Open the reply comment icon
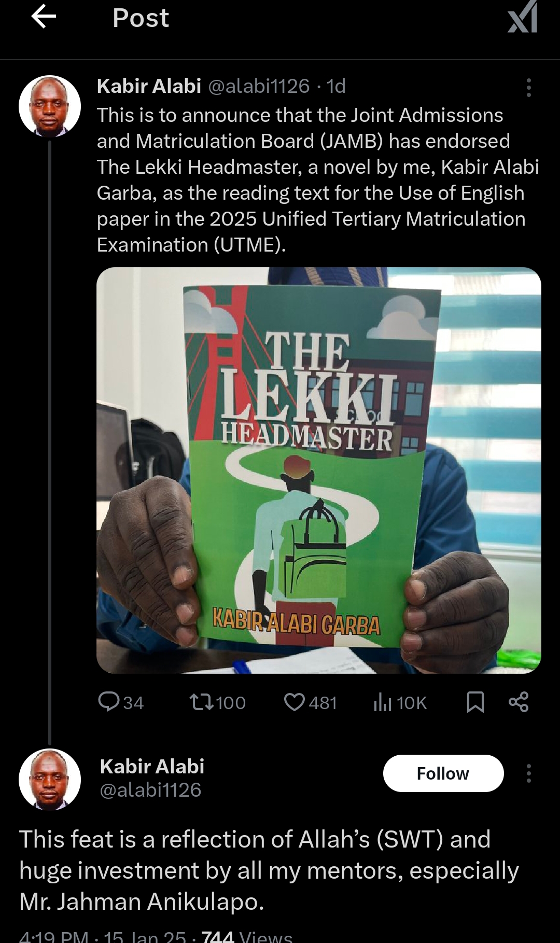Screen dimensions: 560x943 (109, 702)
